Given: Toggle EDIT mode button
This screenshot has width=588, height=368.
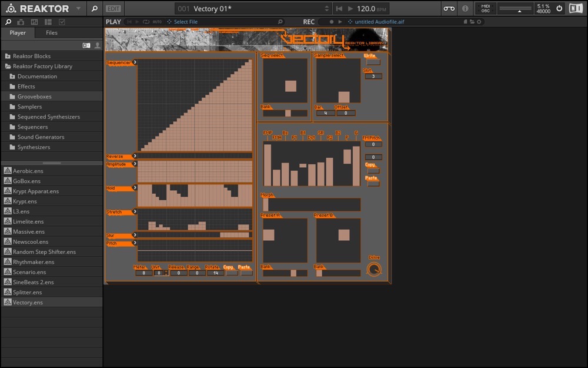Looking at the screenshot, I should tap(113, 8).
